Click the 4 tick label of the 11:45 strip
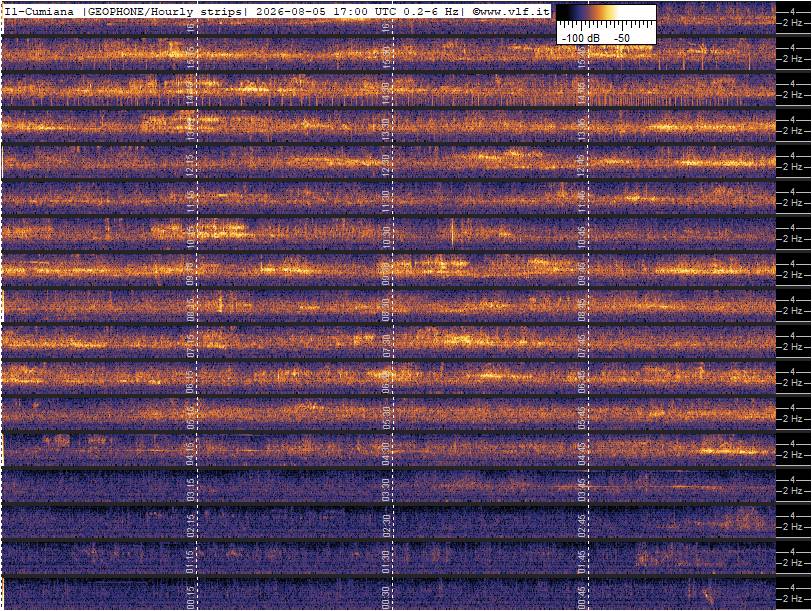The width and height of the screenshot is (812, 611). coord(793,192)
